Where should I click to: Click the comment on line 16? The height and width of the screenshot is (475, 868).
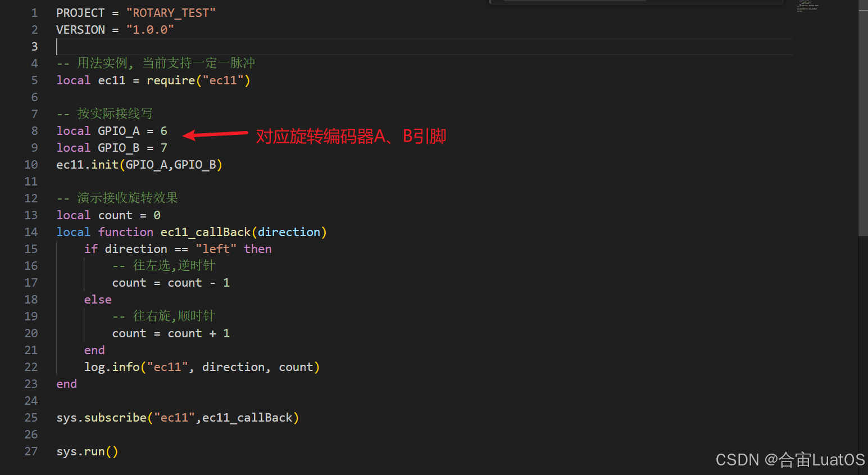coord(164,266)
